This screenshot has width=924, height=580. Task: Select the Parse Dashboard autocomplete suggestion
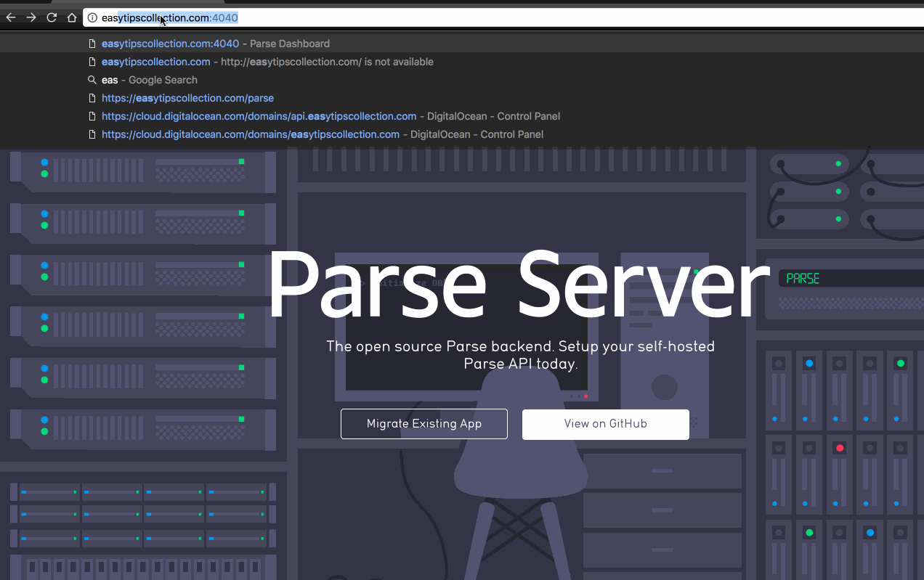pos(216,44)
